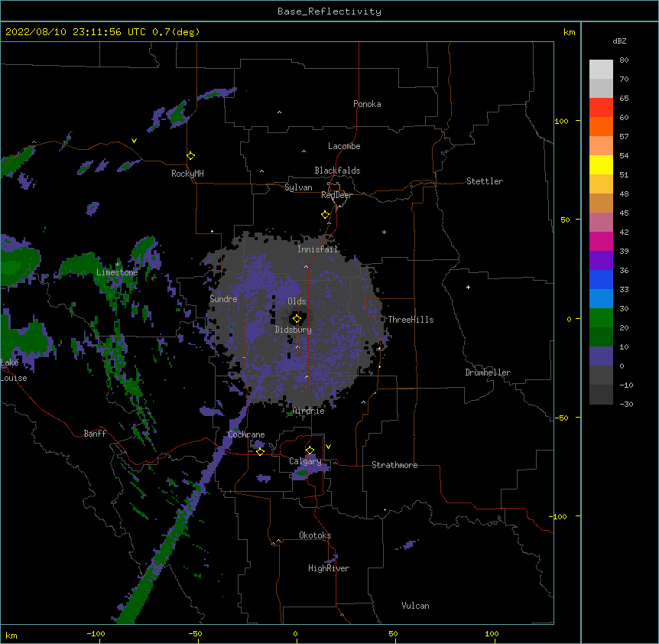Click the yellow marker west of Calgary near Cochrane
This screenshot has height=644, width=659.
(x=260, y=451)
